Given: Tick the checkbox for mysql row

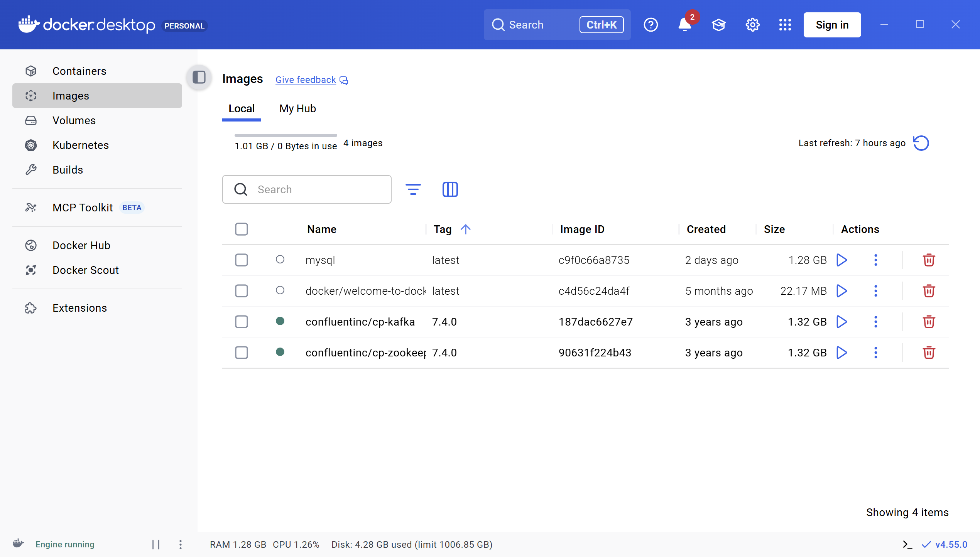Looking at the screenshot, I should click(x=242, y=260).
